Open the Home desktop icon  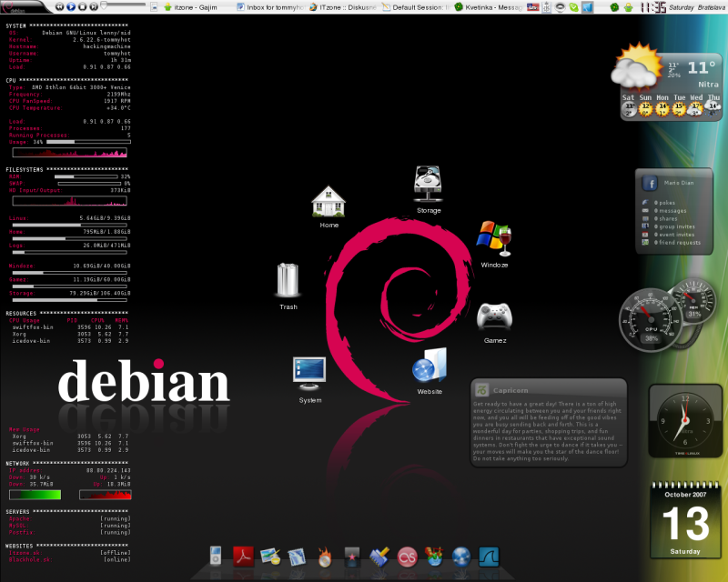tap(329, 206)
